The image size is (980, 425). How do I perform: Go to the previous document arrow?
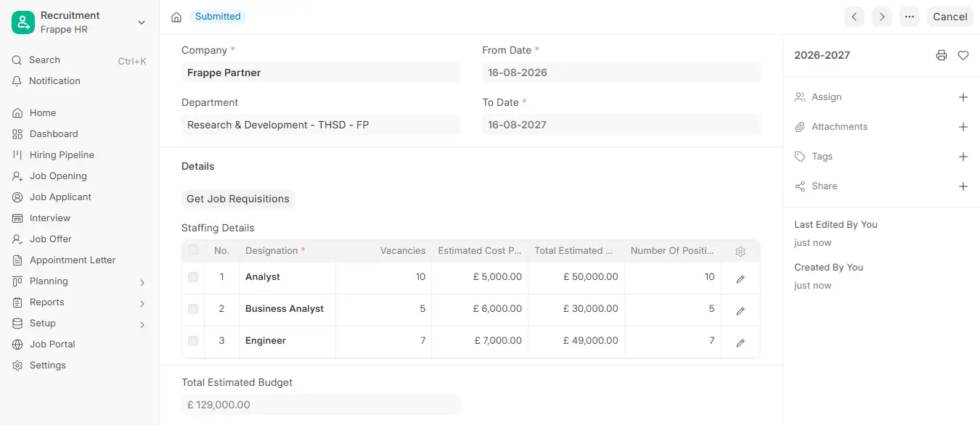[854, 17]
